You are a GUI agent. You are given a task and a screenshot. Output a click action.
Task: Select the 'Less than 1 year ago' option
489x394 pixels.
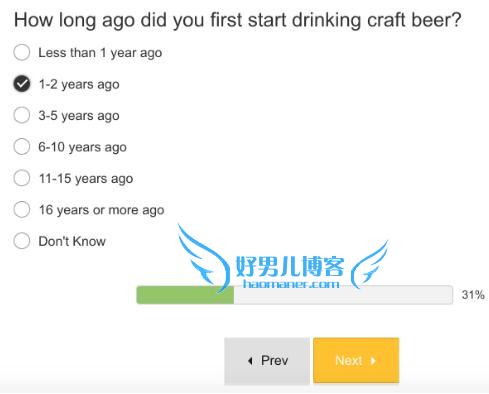pyautogui.click(x=22, y=53)
